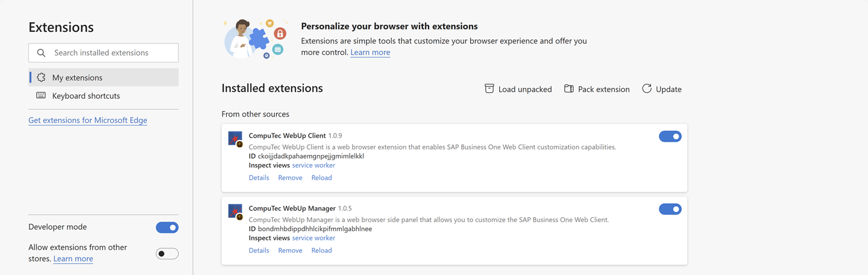Open Details for CompuTec WebUp Client
868x275 pixels.
point(259,177)
